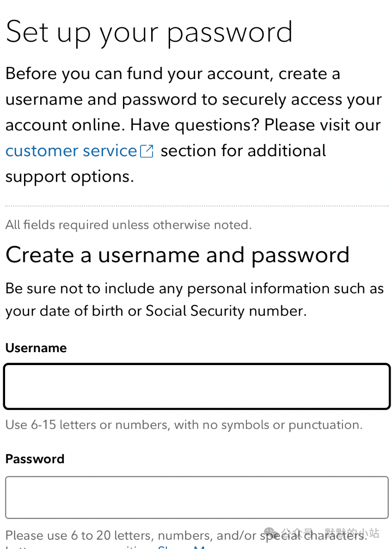Select the partially visible Show More link
This screenshot has height=549, width=392.
click(181, 547)
